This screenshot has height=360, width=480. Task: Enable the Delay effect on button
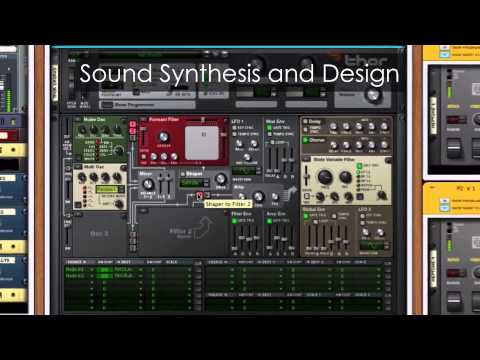tap(306, 122)
